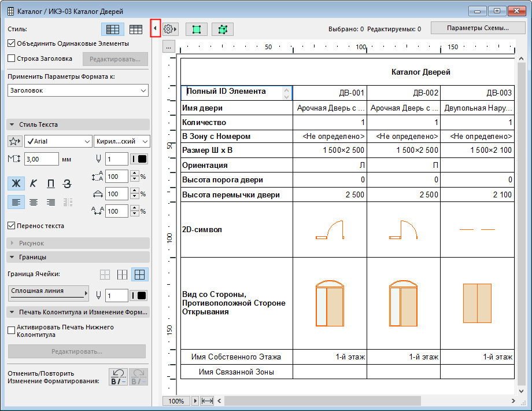Image resolution: width=532 pixels, height=411 pixels.
Task: Open the Сплошная линия line type menu
Action: tap(49, 293)
